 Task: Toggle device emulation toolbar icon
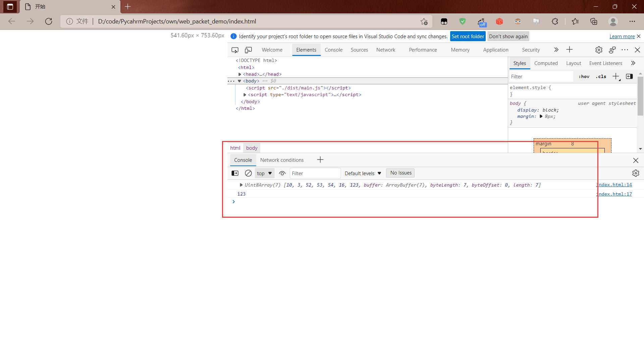point(248,50)
